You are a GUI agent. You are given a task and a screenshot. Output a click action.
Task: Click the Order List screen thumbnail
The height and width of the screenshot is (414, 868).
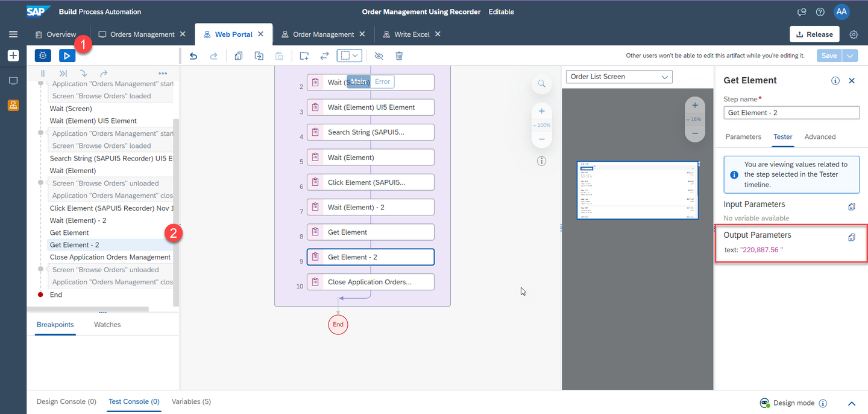638,190
